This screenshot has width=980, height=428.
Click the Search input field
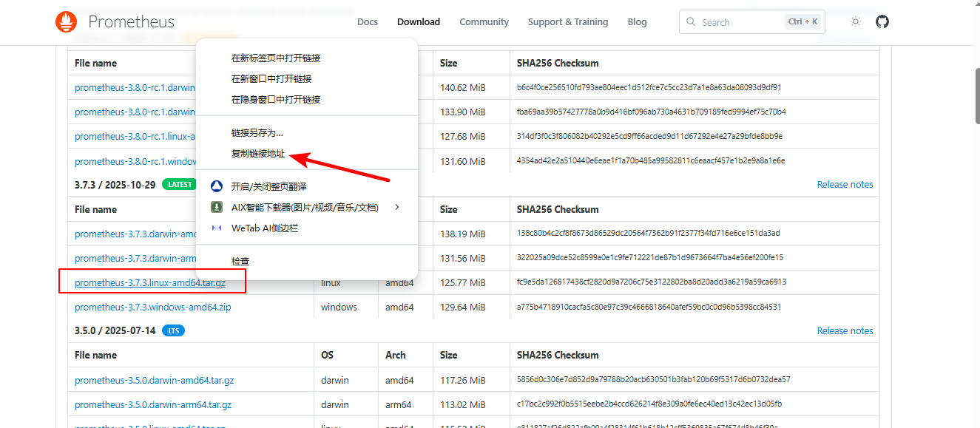click(x=751, y=22)
